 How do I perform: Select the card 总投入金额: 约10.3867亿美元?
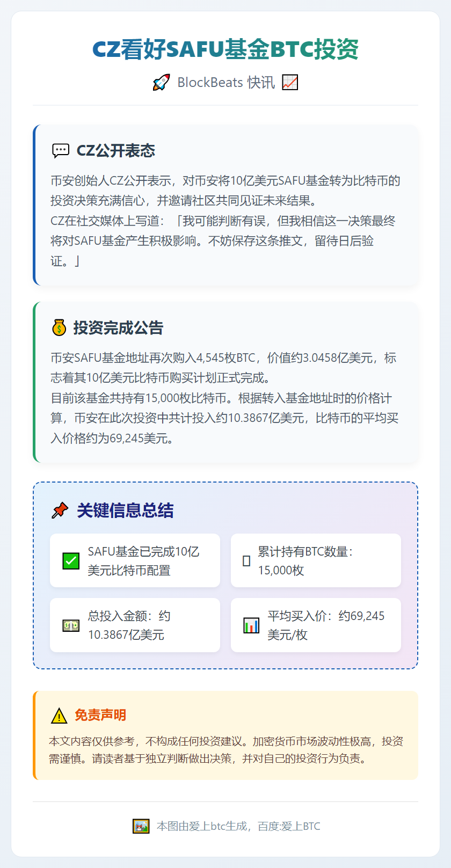[135, 625]
